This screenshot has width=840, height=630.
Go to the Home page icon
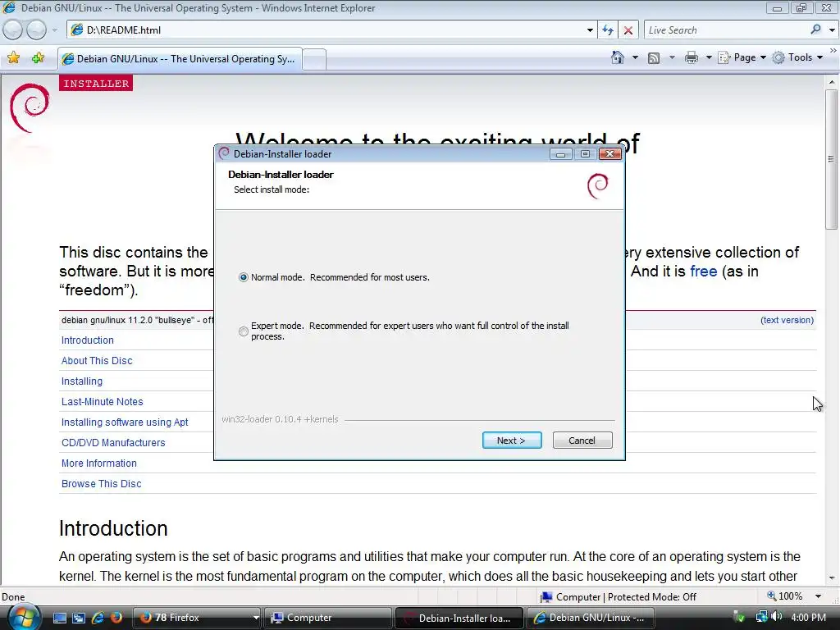[x=618, y=57]
